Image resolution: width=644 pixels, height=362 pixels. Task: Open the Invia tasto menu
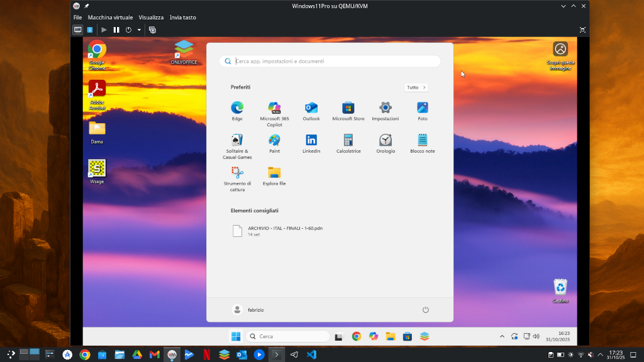182,18
